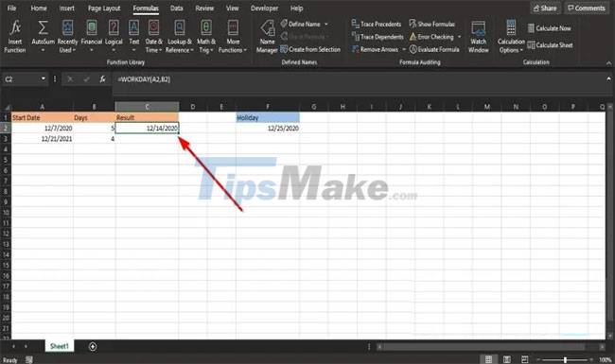
Task: Expand the Error Checking dropdown arrow
Action: click(x=459, y=37)
